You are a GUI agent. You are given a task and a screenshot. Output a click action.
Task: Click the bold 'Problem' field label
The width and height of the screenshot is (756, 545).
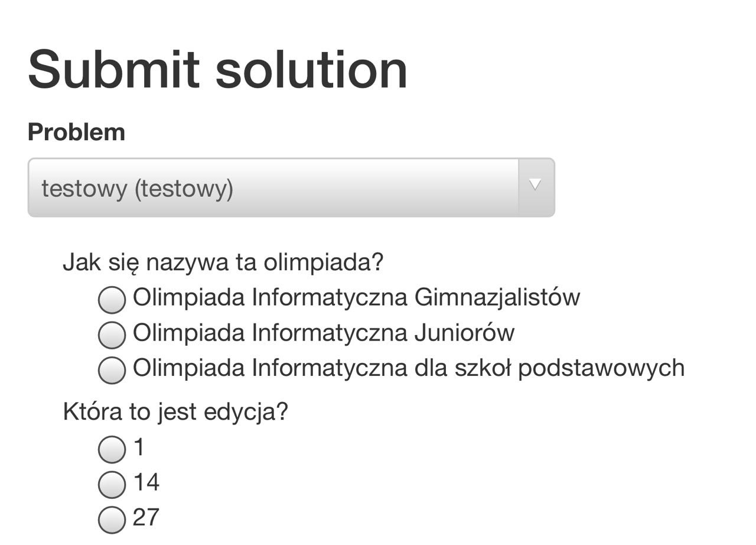[x=76, y=132]
